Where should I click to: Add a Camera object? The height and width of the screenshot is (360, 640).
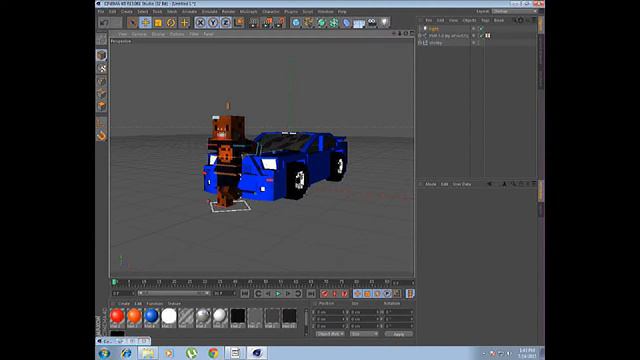pyautogui.click(x=372, y=23)
